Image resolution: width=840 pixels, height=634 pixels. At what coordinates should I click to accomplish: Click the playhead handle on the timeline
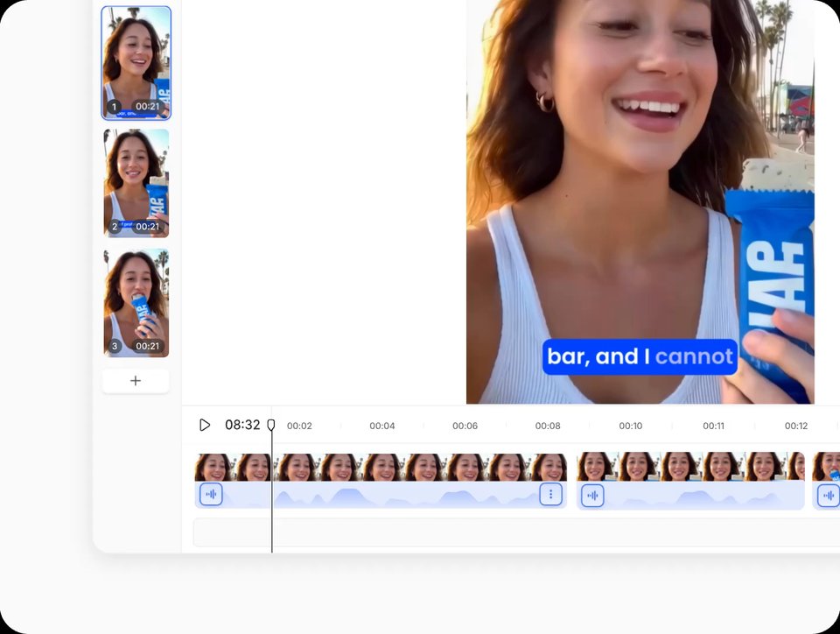click(271, 425)
